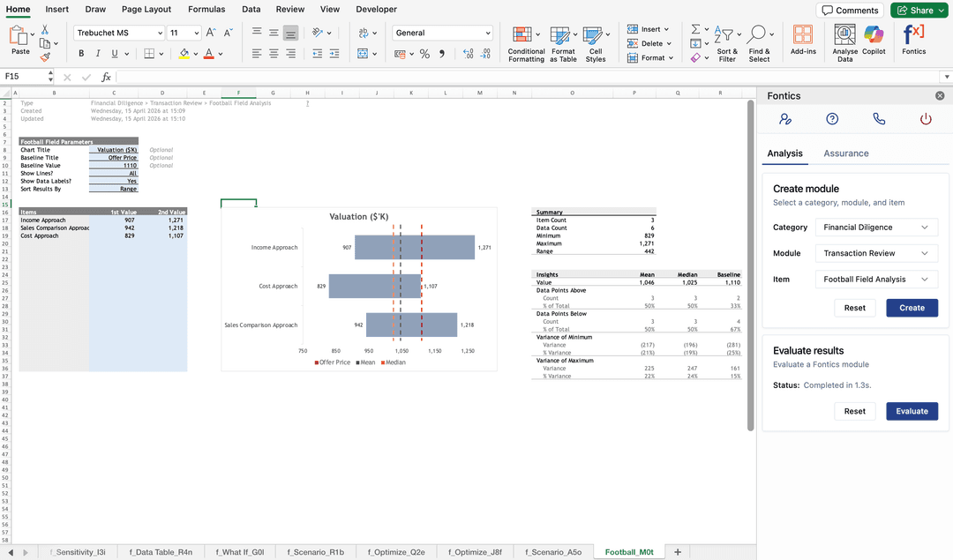
Task: Click Fontics power sign-out icon
Action: (926, 119)
